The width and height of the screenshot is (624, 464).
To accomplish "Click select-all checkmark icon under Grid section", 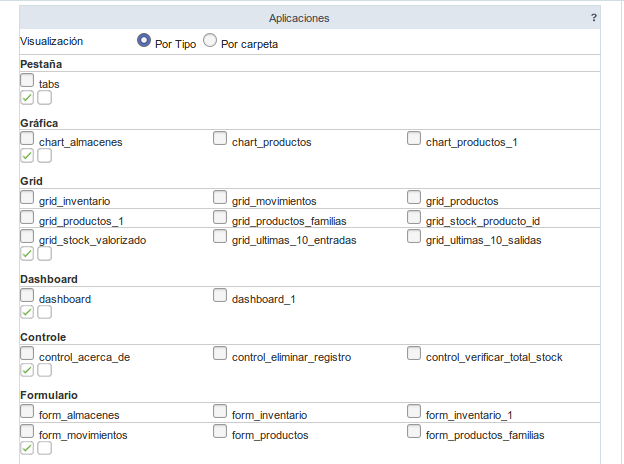I will click(x=27, y=254).
